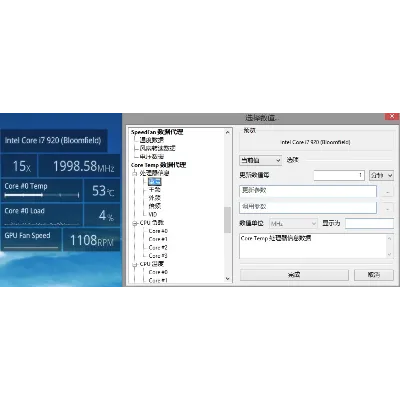
Task: Click the description box scroll down arrow
Action: coord(390,255)
